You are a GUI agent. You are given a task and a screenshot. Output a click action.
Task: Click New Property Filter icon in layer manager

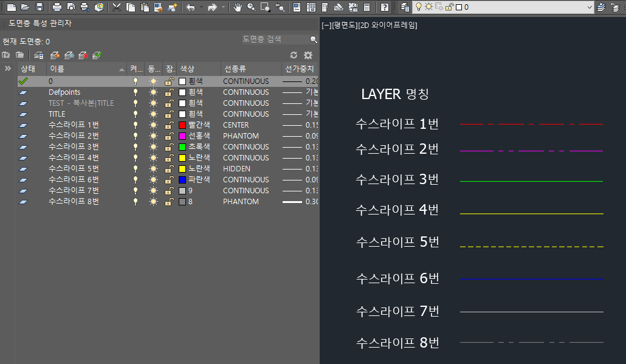[x=6, y=55]
